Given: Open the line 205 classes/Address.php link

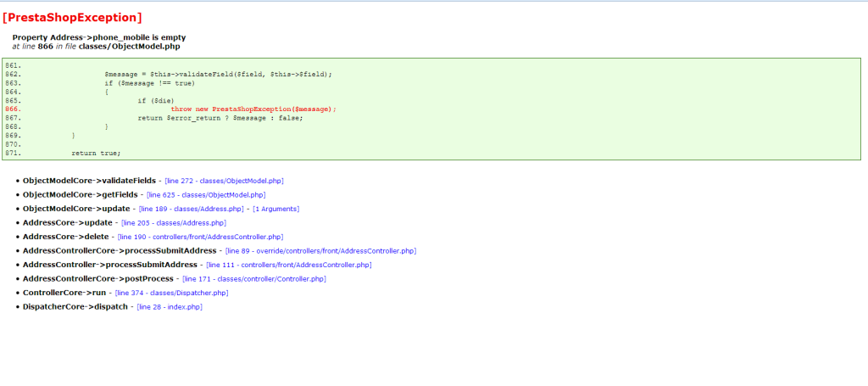Looking at the screenshot, I should tap(174, 222).
